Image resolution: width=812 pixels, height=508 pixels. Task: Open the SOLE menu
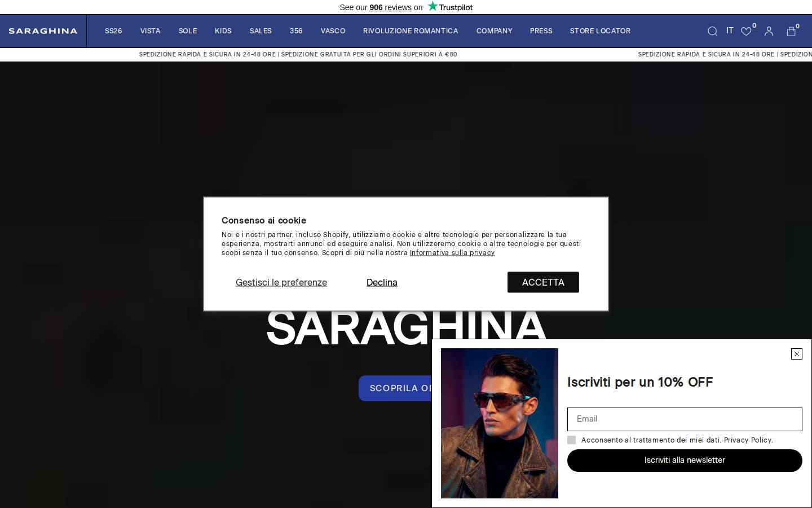click(x=188, y=31)
